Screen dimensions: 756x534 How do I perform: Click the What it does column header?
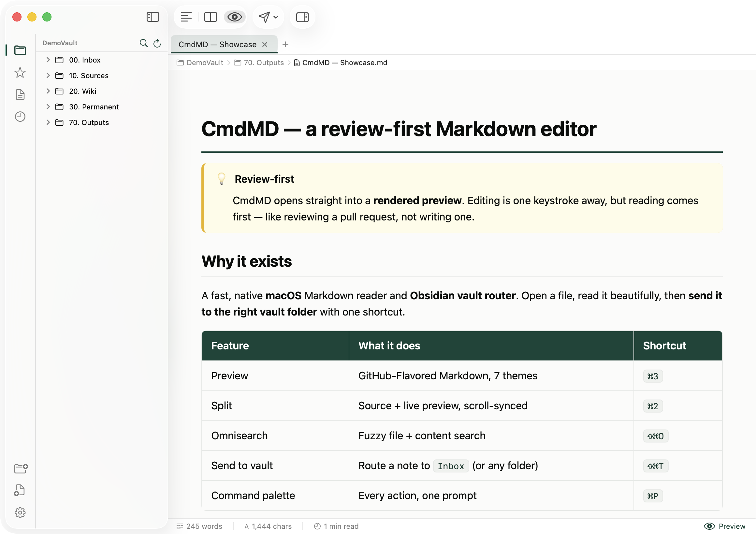point(491,346)
